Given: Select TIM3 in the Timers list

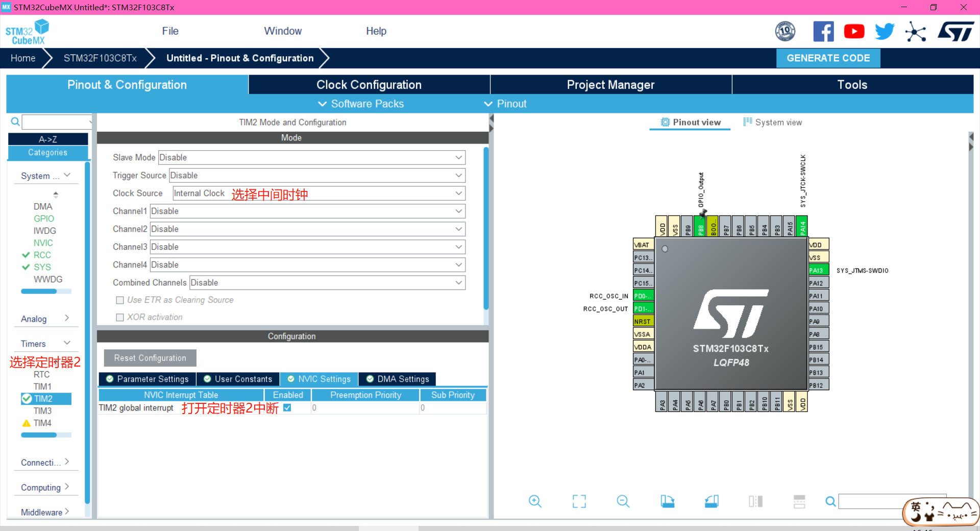Looking at the screenshot, I should tap(42, 411).
